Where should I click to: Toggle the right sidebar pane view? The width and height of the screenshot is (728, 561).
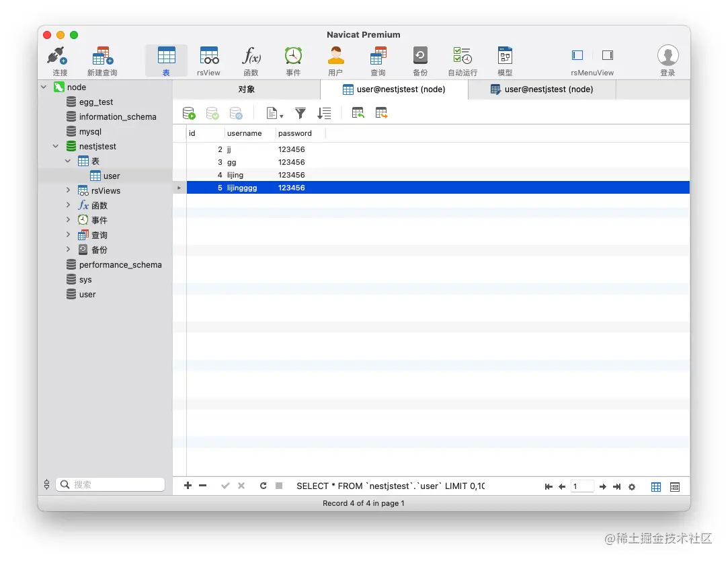pyautogui.click(x=607, y=55)
